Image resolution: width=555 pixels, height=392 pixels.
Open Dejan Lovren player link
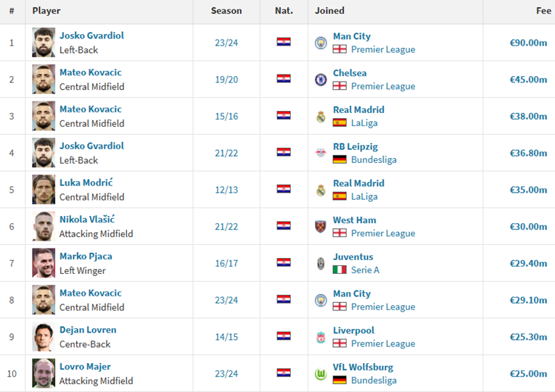[88, 330]
